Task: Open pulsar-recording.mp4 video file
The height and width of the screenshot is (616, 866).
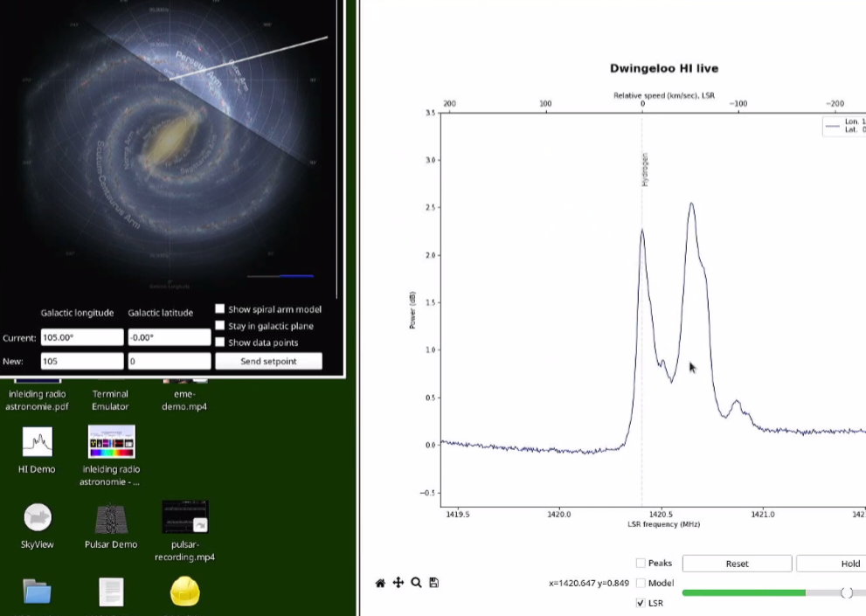Action: (184, 518)
